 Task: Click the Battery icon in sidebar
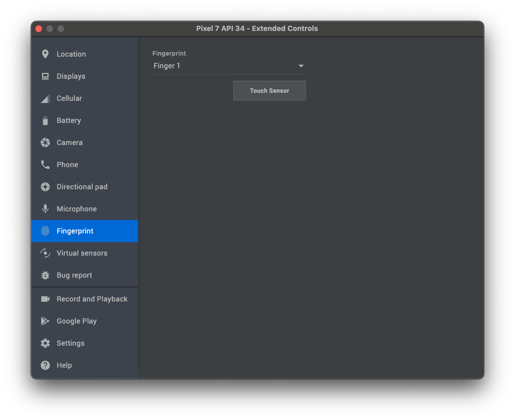(x=45, y=120)
